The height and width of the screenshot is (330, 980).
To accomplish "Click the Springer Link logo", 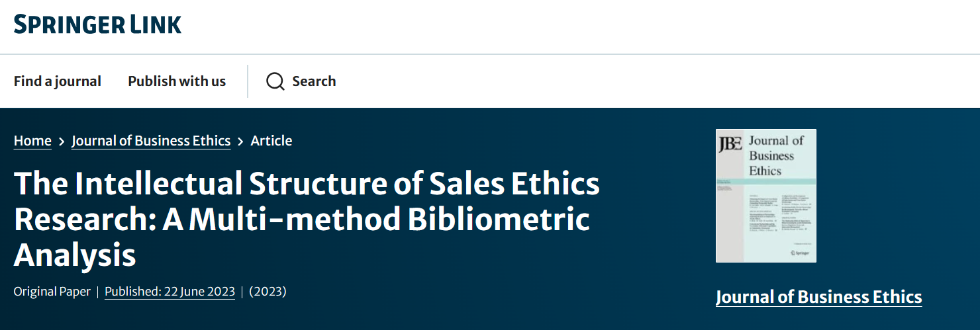I will pos(97,24).
